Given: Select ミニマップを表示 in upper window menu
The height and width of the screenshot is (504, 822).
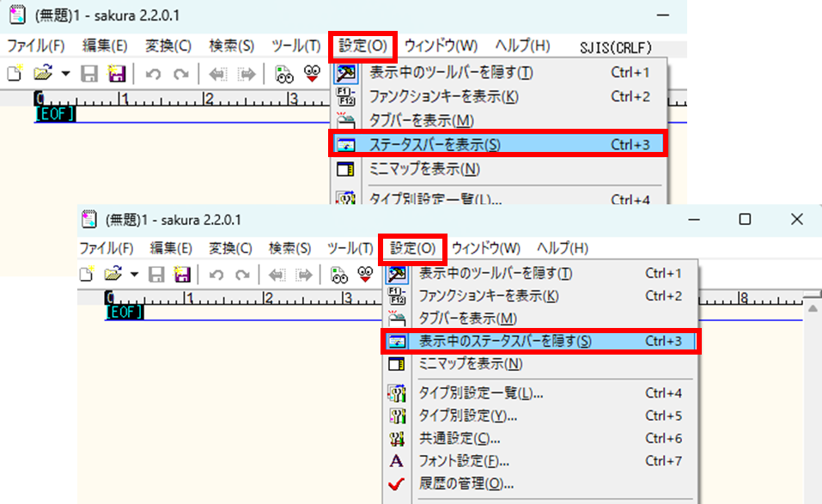Looking at the screenshot, I should click(499, 168).
